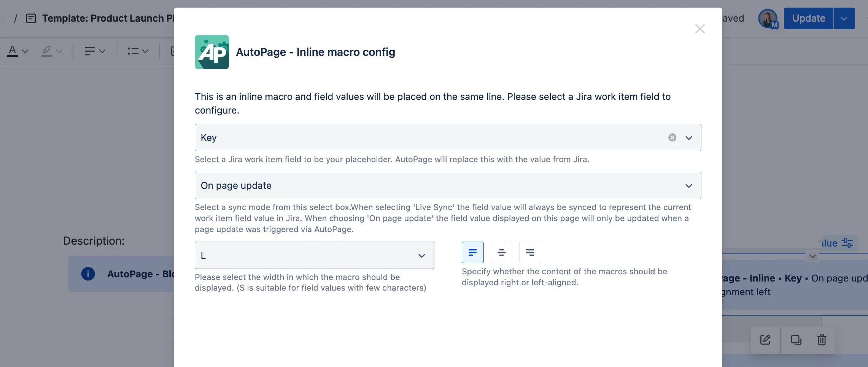Open the width L dropdown

314,255
